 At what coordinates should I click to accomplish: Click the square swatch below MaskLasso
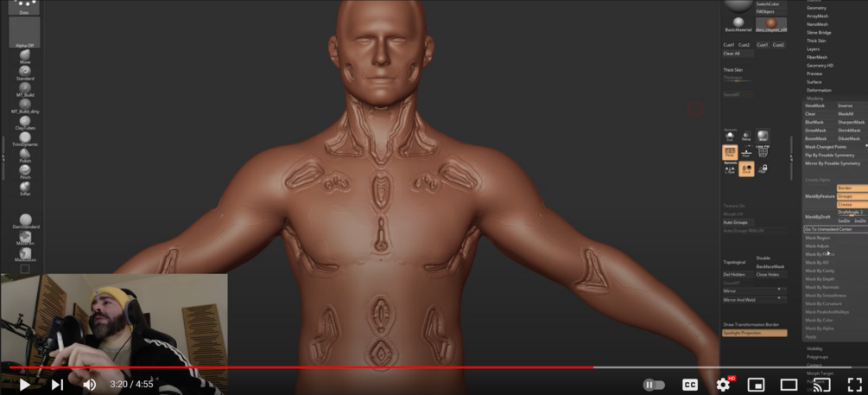pyautogui.click(x=25, y=269)
